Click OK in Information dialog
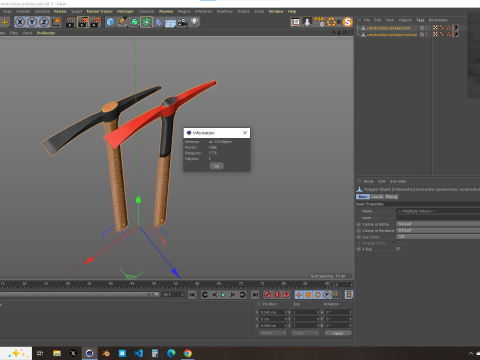 click(x=217, y=166)
